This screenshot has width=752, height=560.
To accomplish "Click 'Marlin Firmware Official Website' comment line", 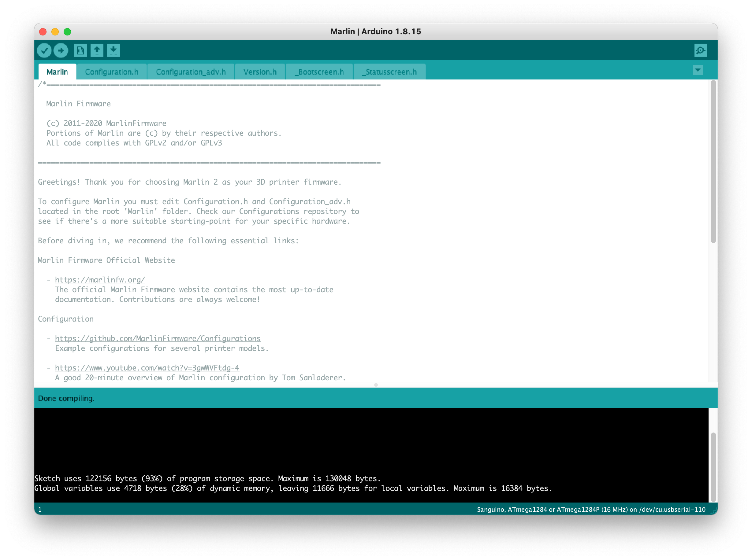I will [x=106, y=260].
